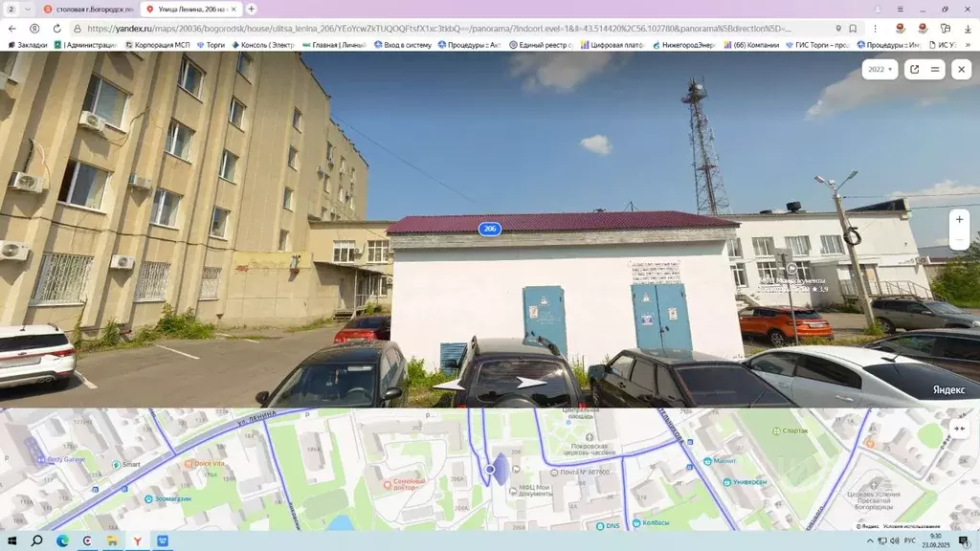Open Microsoft Word from the taskbar
Viewport: 980px width, 551px height.
pyautogui.click(x=164, y=540)
